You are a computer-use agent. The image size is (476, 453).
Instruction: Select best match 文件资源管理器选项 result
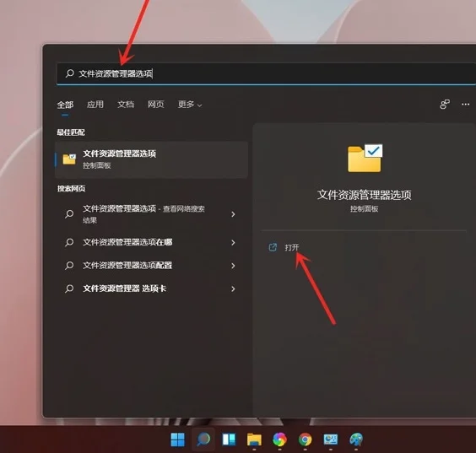tap(151, 159)
